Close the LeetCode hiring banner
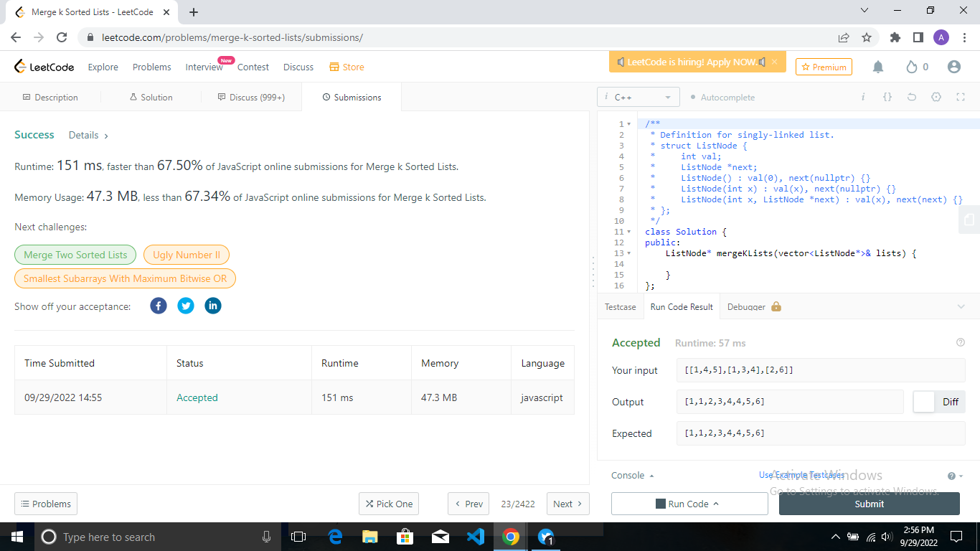The image size is (980, 551). [x=774, y=62]
